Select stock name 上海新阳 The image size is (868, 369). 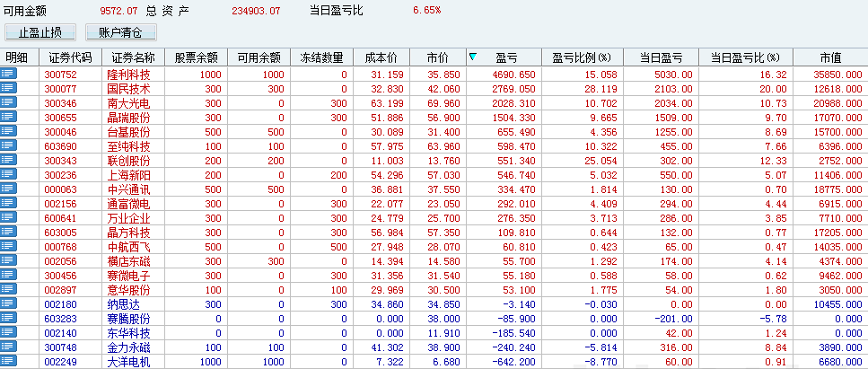(x=128, y=176)
